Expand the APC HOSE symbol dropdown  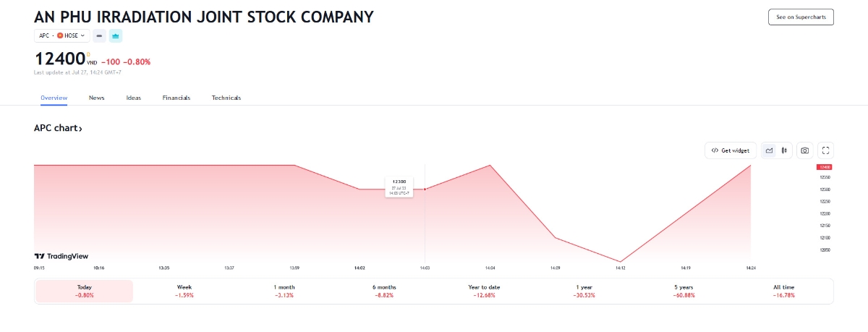[61, 35]
